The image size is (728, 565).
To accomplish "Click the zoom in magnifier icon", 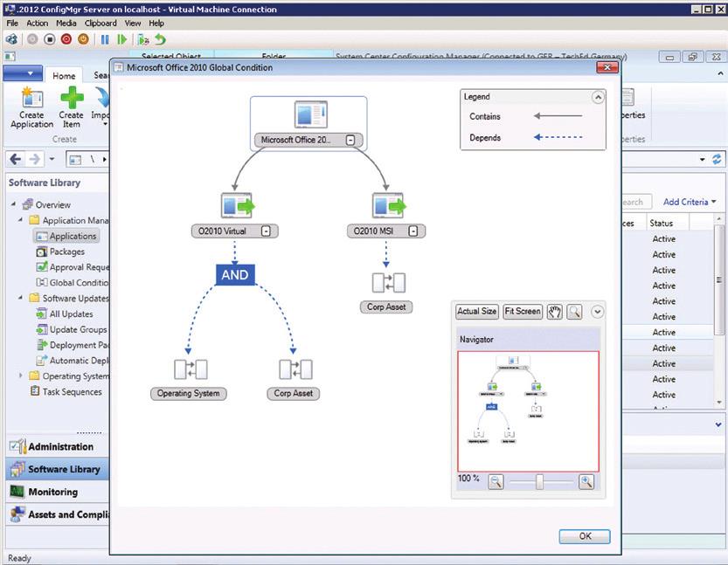I will click(586, 482).
